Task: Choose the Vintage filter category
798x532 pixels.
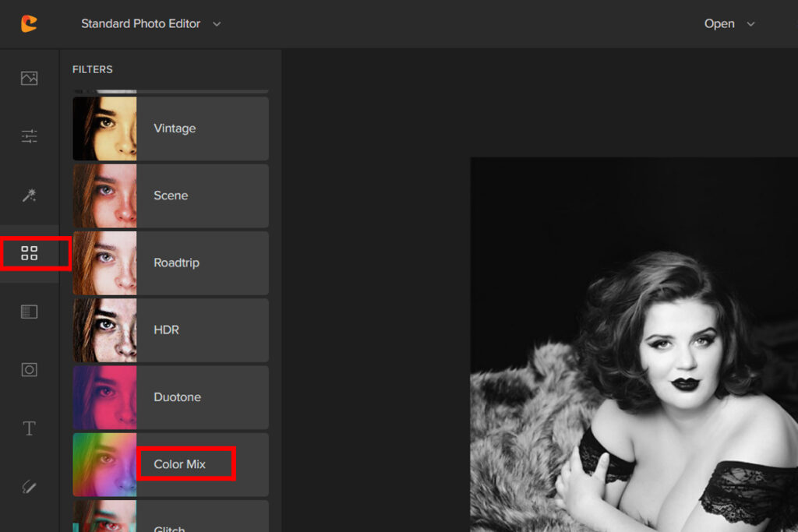Action: pos(175,129)
